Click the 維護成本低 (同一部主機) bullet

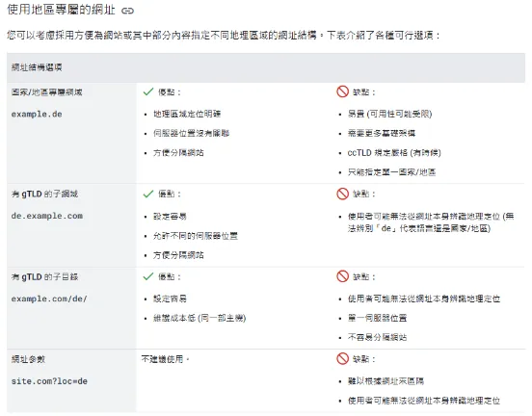[x=199, y=318]
